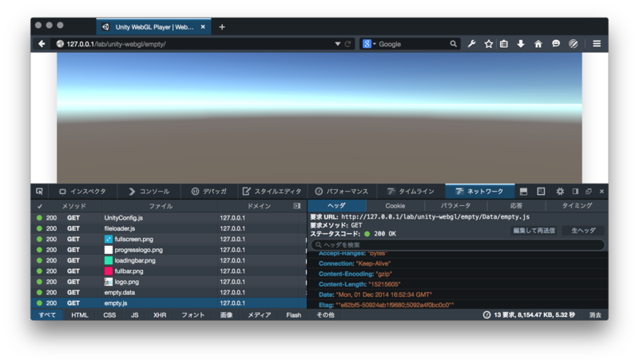
Task: Select the loadingbar.png request
Action: pyautogui.click(x=169, y=260)
